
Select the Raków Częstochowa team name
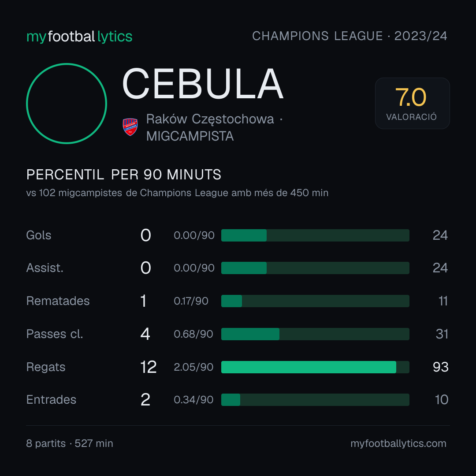tap(210, 119)
